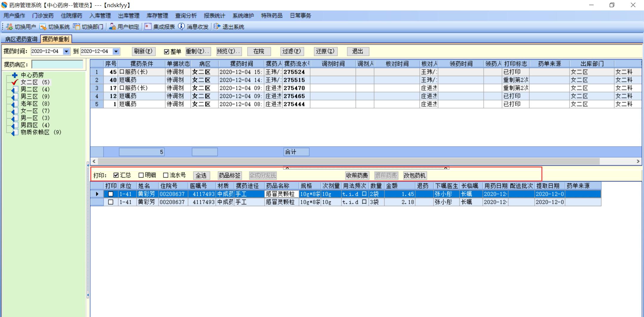The width and height of the screenshot is (644, 317).
Task: Click the 切换部门 toolbar icon
Action: point(77,27)
